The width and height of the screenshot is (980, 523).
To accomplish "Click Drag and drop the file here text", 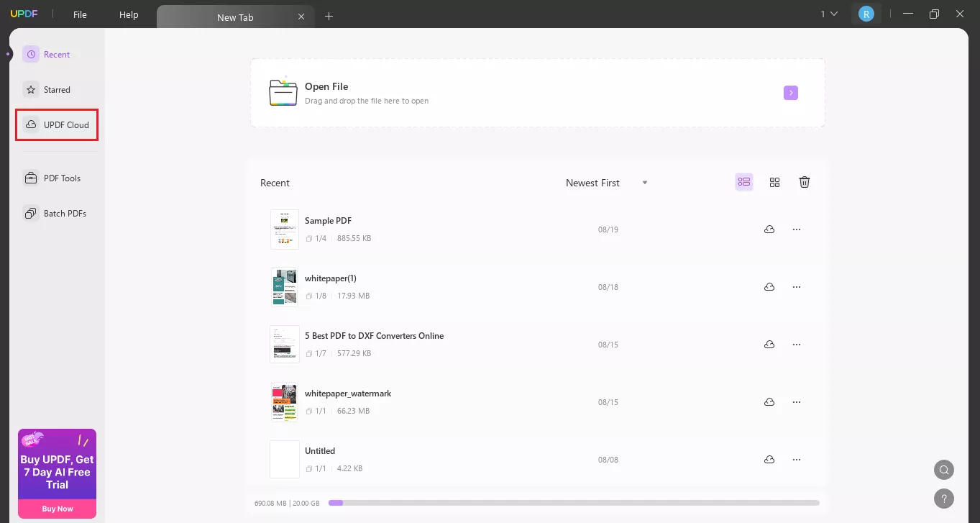I will click(367, 101).
